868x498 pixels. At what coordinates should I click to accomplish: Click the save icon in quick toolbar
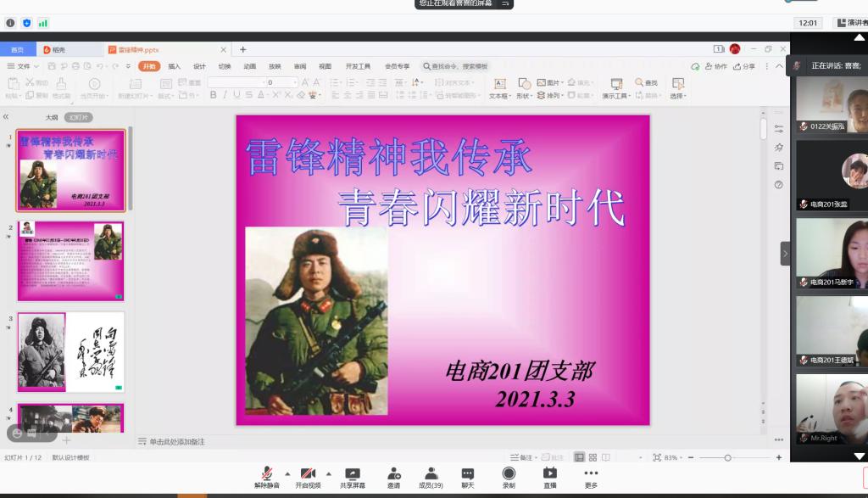point(52,66)
